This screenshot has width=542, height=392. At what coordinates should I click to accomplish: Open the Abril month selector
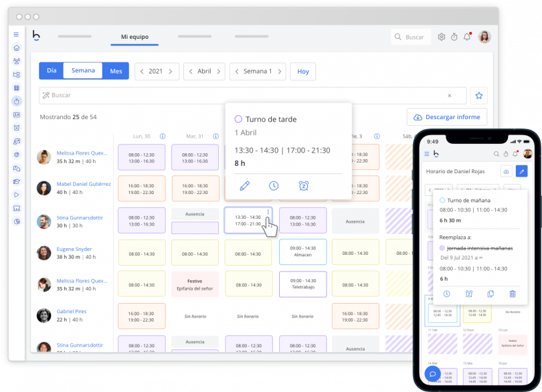tap(204, 72)
